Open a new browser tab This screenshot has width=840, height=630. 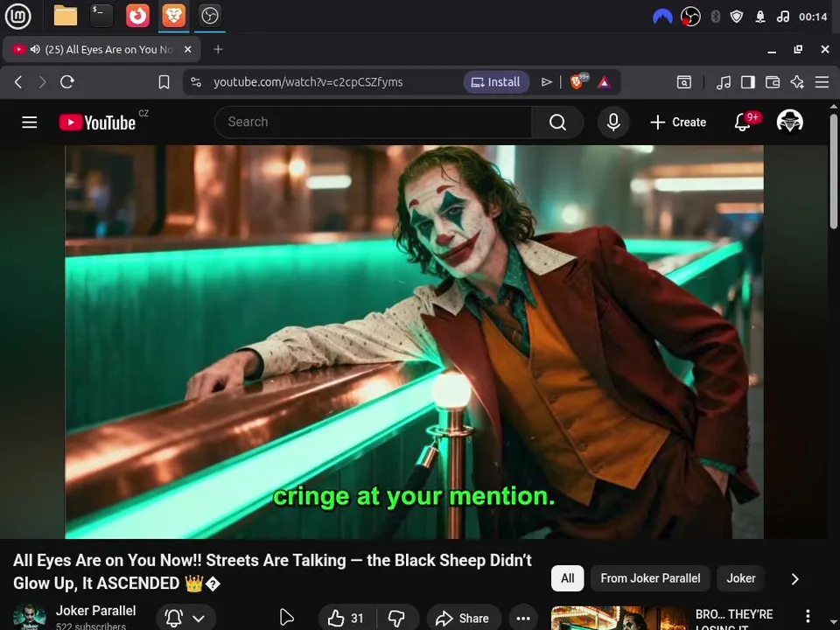(x=218, y=49)
